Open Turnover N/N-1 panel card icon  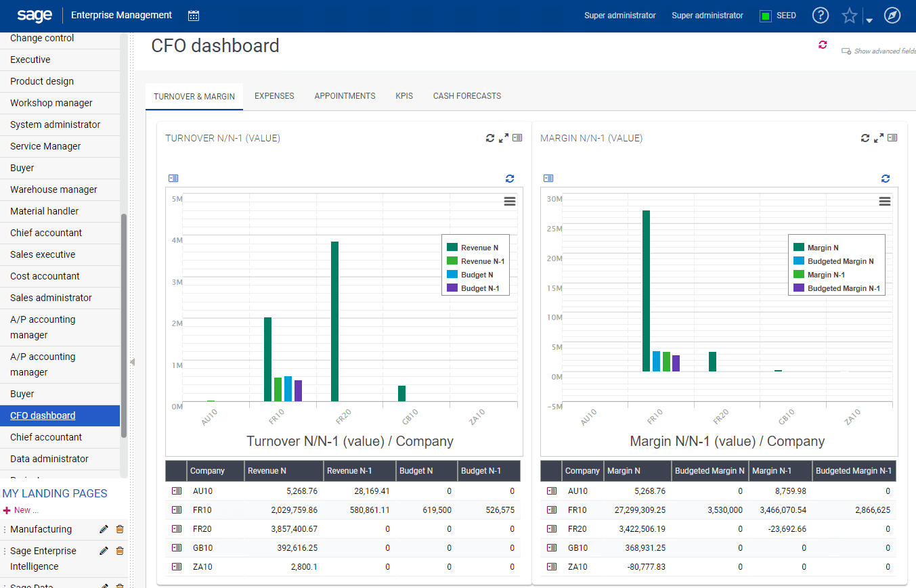point(517,138)
